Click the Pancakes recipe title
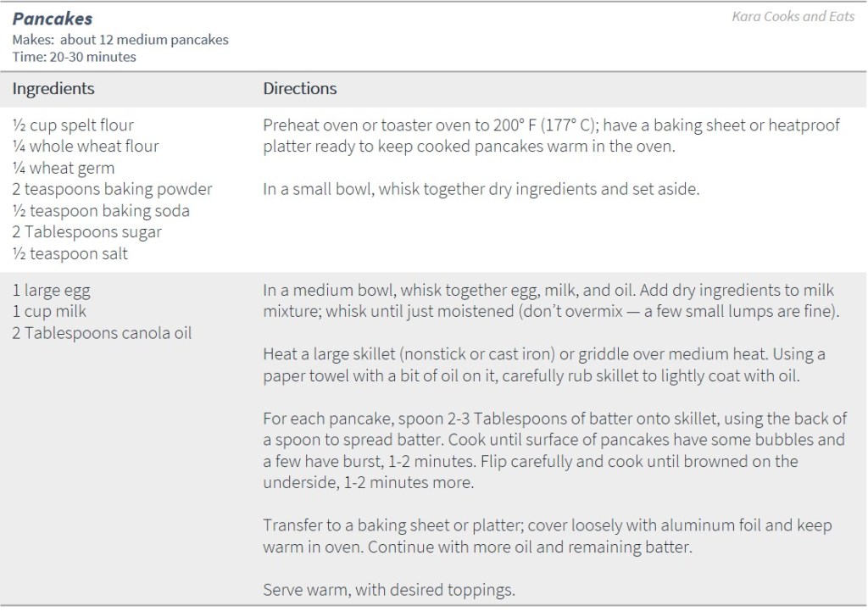This screenshot has height=611, width=868. [53, 19]
